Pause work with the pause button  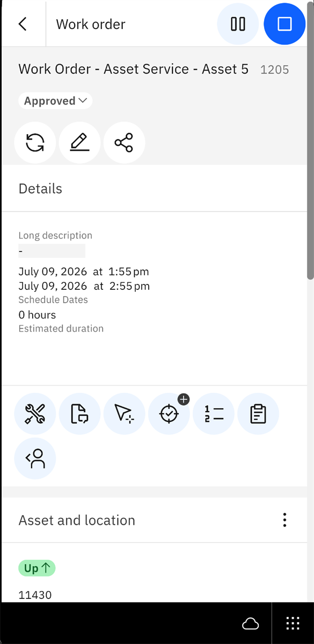[238, 24]
